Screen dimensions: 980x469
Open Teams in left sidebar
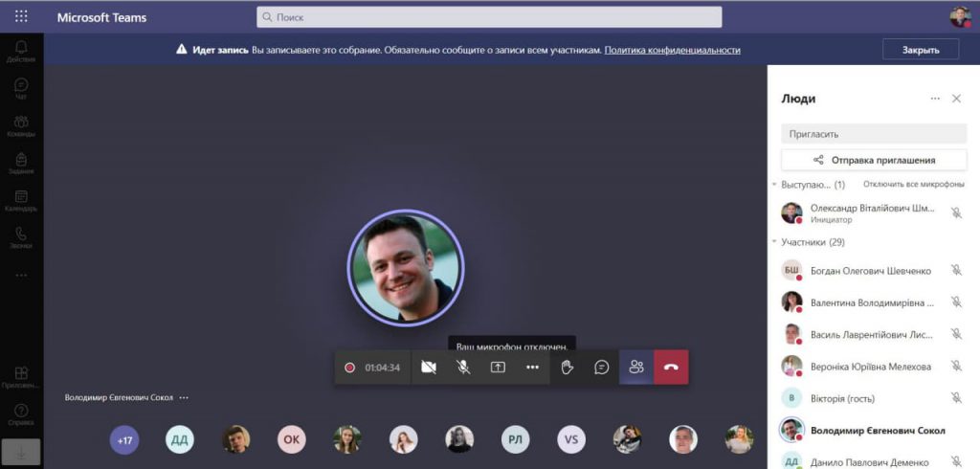tap(21, 125)
